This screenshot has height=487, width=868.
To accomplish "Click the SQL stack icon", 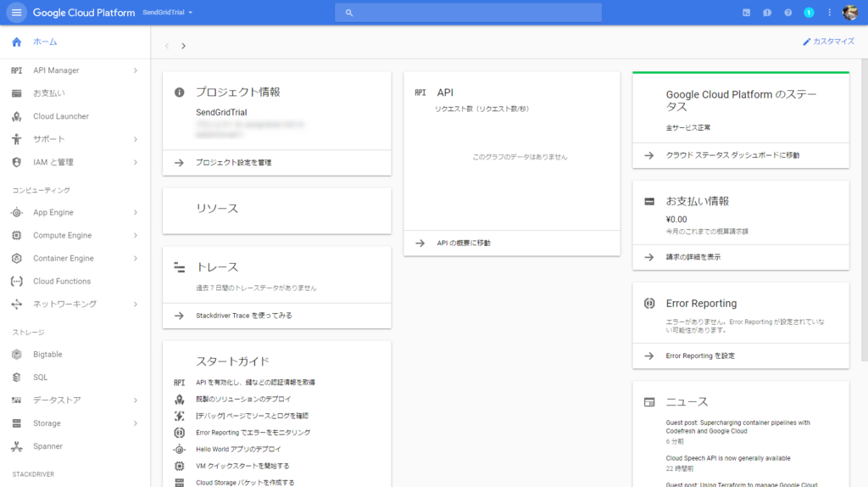I will point(17,378).
